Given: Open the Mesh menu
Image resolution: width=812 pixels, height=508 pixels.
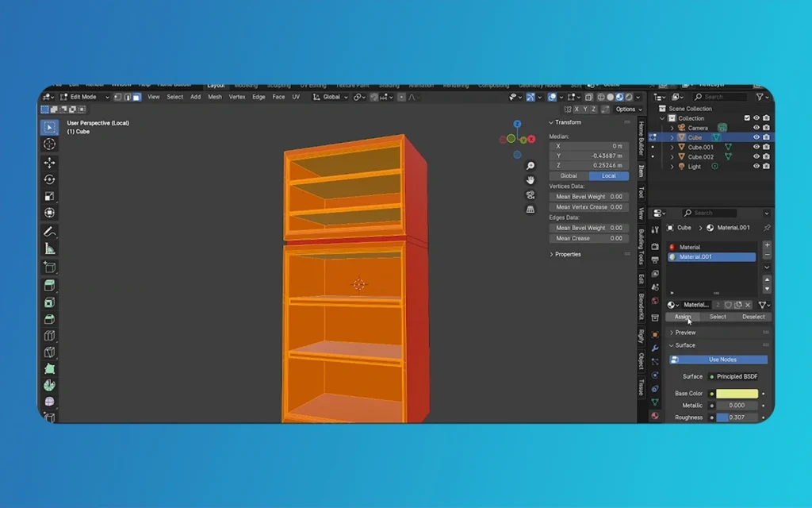Looking at the screenshot, I should pyautogui.click(x=215, y=97).
